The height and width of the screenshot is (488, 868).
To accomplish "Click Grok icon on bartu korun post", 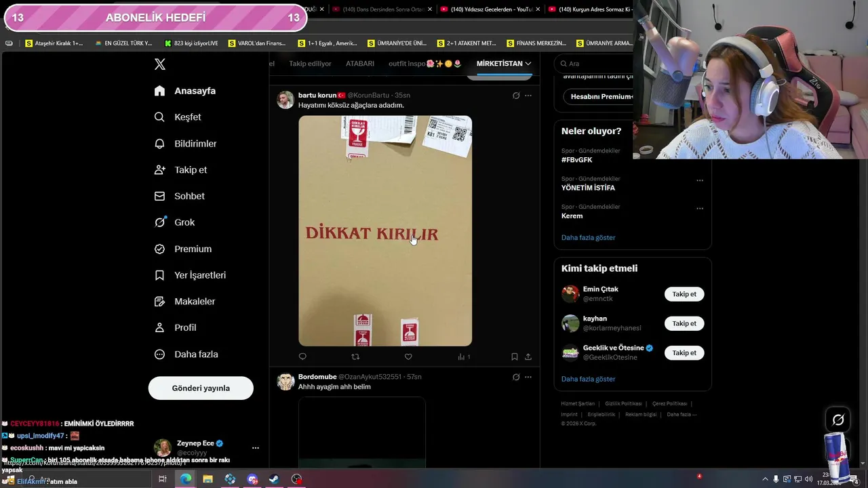I will [x=516, y=96].
